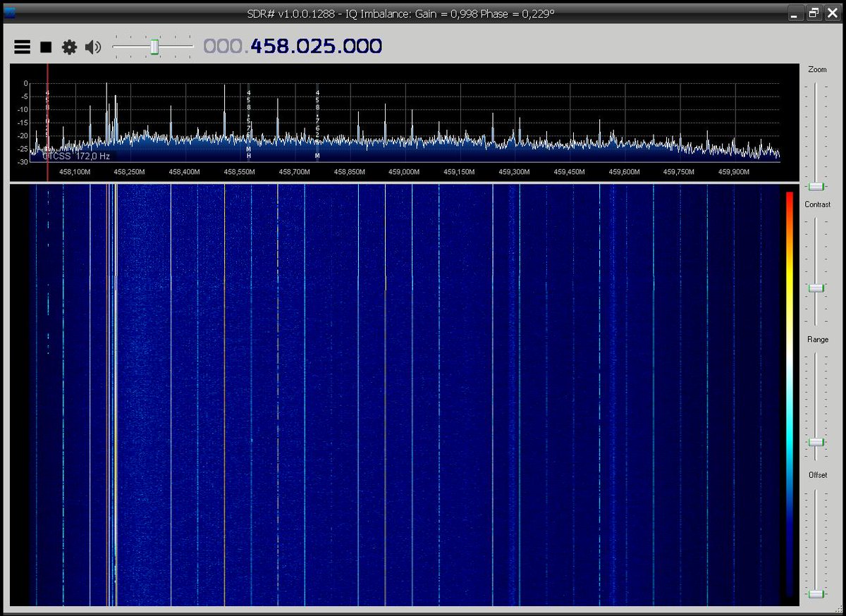Click the Contrast slider thumb
The image size is (846, 616).
coord(816,287)
